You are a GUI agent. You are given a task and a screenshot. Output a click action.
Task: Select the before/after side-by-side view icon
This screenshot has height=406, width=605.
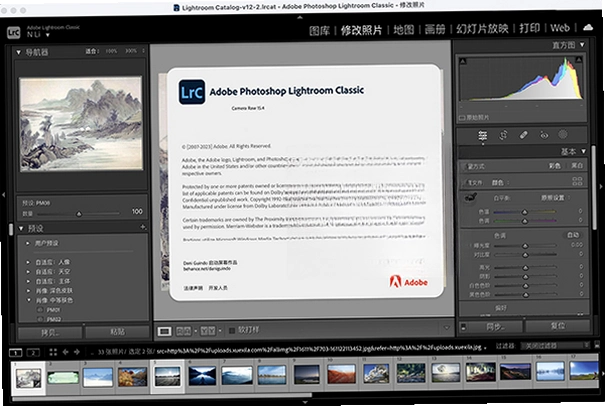(184, 331)
